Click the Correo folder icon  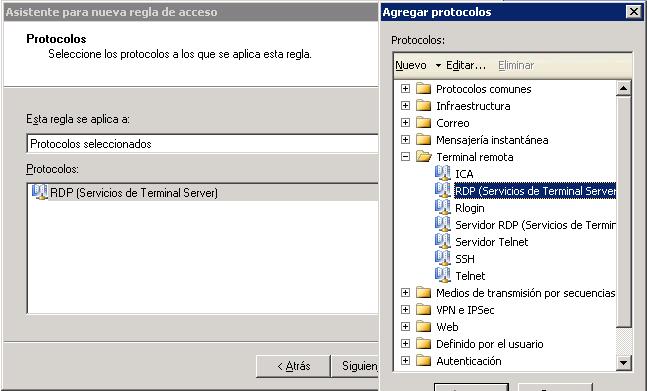(x=423, y=122)
